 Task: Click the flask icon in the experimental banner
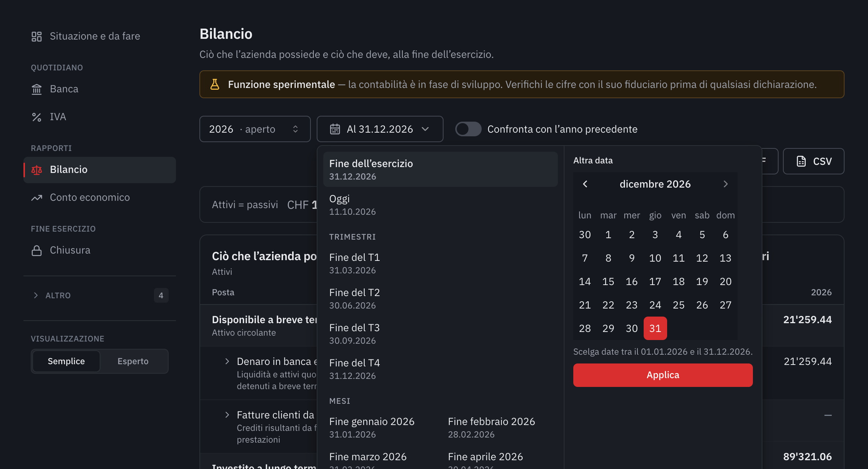click(x=215, y=84)
